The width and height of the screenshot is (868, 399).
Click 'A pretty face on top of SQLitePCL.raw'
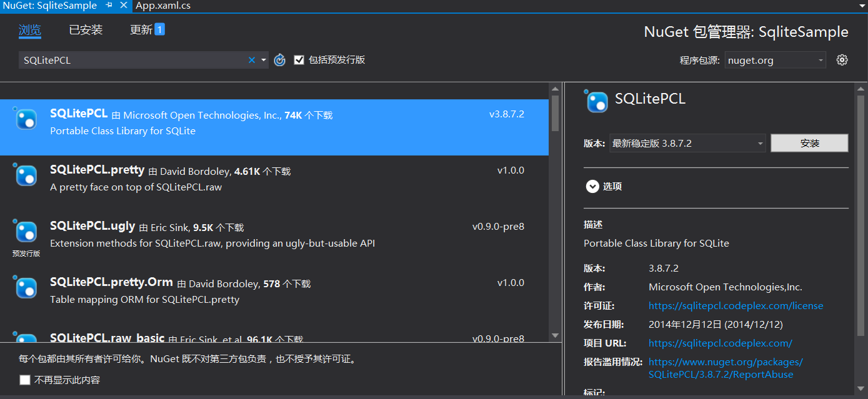point(136,187)
